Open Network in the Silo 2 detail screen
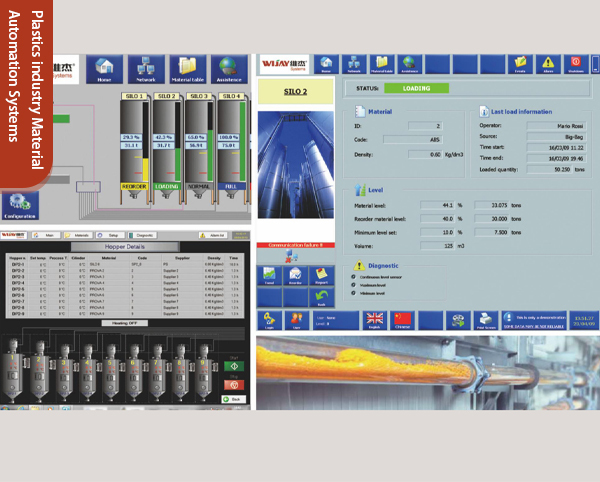This screenshot has height=482, width=600. click(x=354, y=64)
